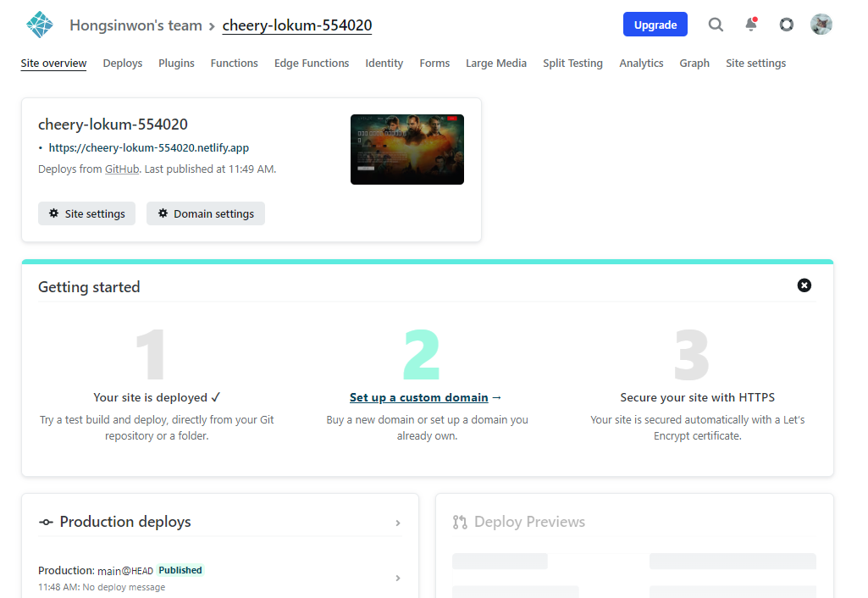Image resolution: width=868 pixels, height=598 pixels.
Task: Click the Deploy Previews heading
Action: coord(530,522)
